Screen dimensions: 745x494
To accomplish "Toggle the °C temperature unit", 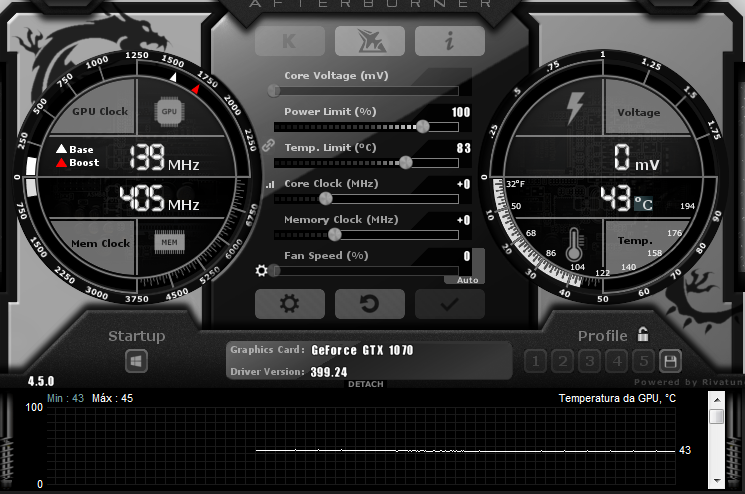I will point(643,204).
